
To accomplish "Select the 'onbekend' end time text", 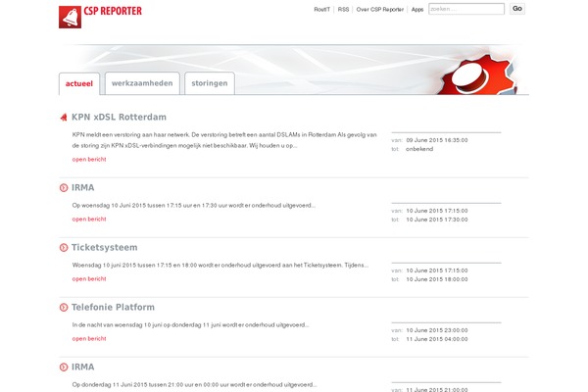I will point(419,149).
